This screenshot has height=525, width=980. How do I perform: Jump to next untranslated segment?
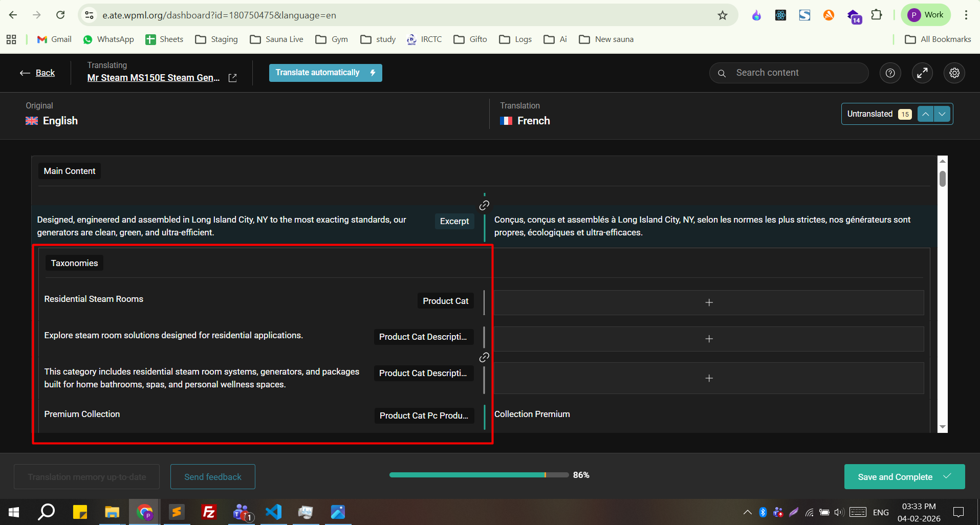[x=942, y=114]
